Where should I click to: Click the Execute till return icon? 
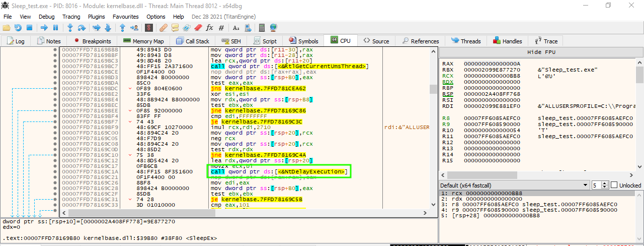pyautogui.click(x=122, y=27)
